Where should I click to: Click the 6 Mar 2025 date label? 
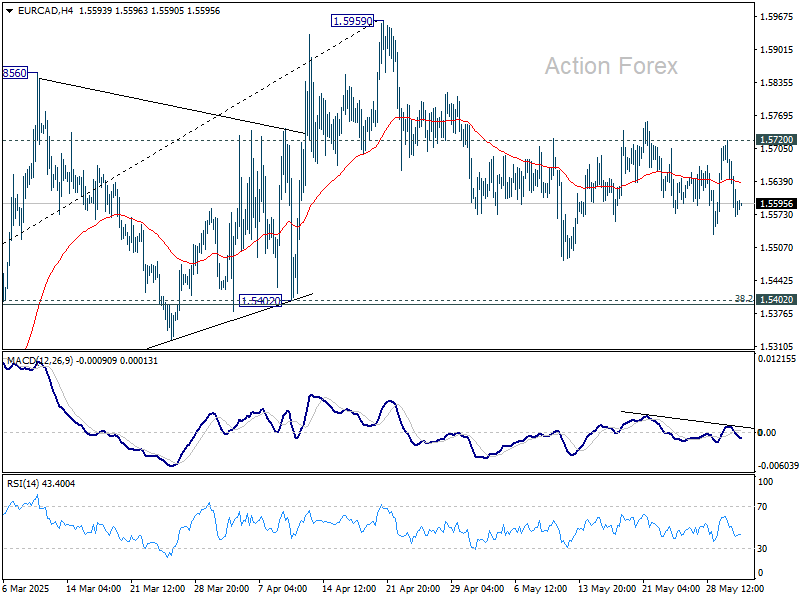[26, 589]
